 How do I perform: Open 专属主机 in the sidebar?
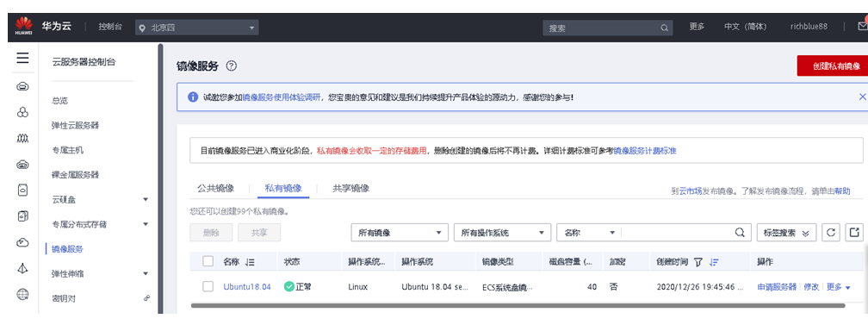pos(67,150)
